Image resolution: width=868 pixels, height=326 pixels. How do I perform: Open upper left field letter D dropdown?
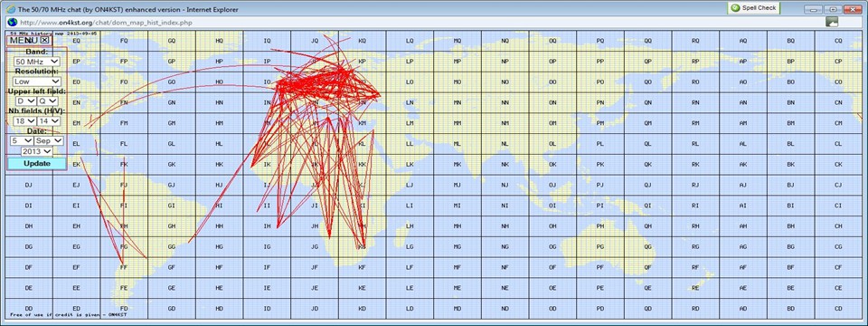[26, 101]
